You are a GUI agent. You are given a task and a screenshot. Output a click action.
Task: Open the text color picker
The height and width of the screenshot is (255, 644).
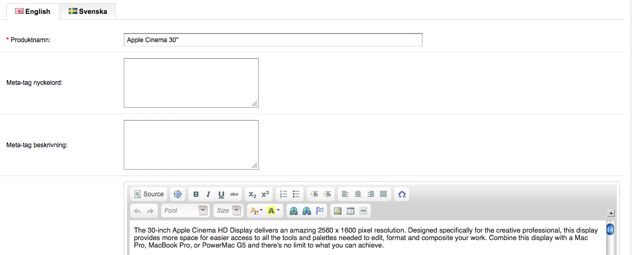tap(256, 211)
